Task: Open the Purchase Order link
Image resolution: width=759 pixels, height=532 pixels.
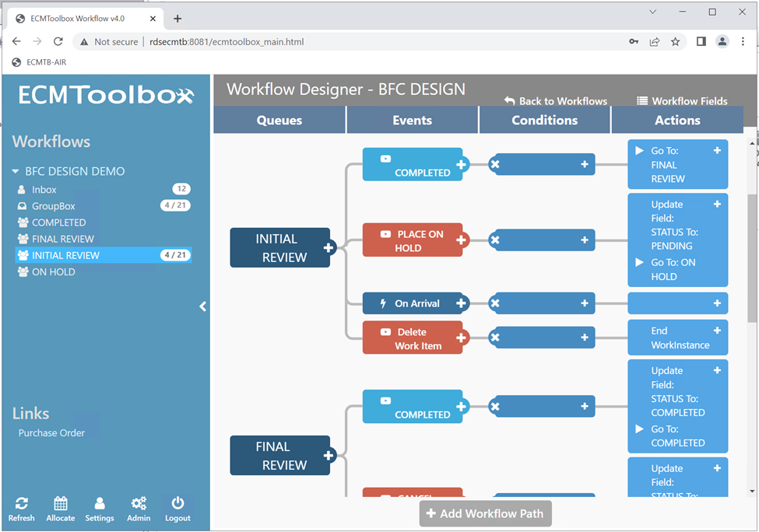Action: point(52,433)
